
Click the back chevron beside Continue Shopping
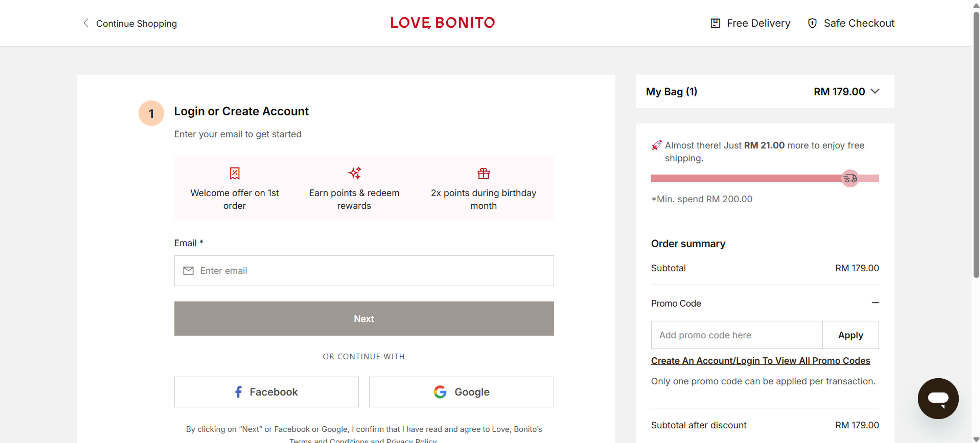[86, 23]
